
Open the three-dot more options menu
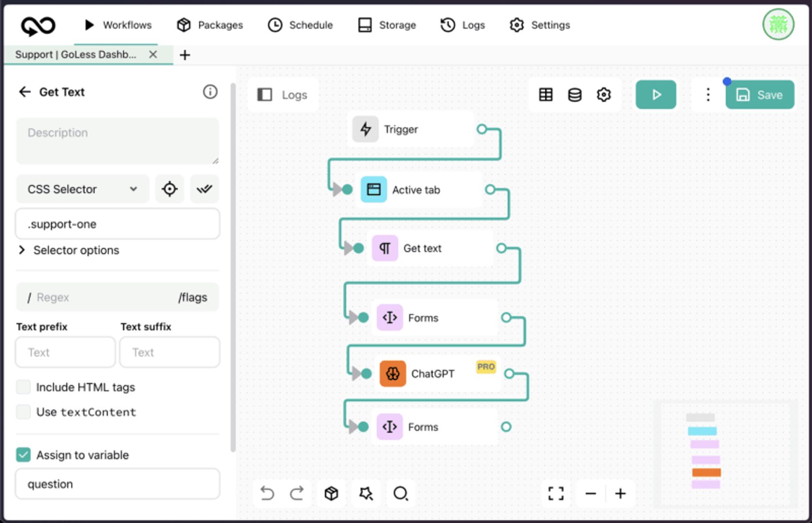[x=708, y=95]
